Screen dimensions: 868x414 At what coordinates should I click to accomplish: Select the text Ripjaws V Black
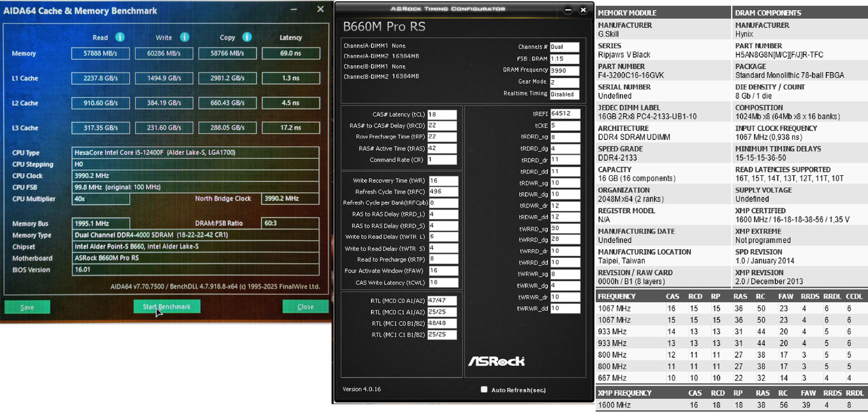click(624, 55)
